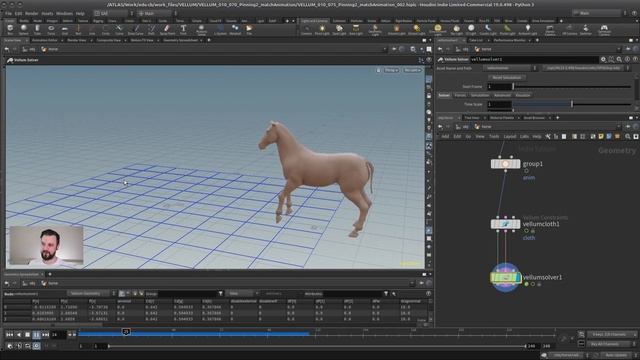The image size is (640, 360).
Task: Select the Spray Paint shelf tool
Action: [x=167, y=29]
